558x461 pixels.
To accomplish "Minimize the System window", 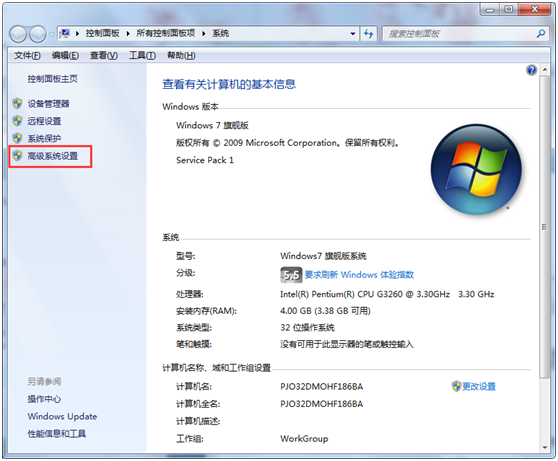I will point(490,9).
